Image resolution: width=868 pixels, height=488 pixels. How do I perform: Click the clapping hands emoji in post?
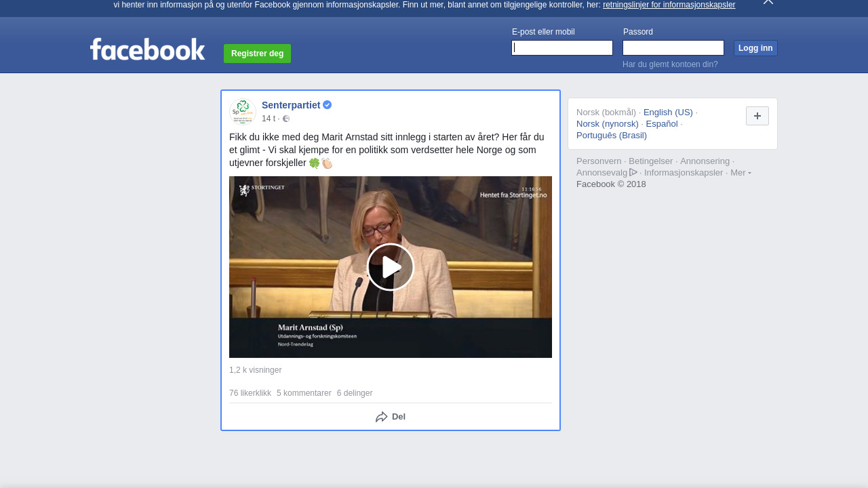coord(327,163)
